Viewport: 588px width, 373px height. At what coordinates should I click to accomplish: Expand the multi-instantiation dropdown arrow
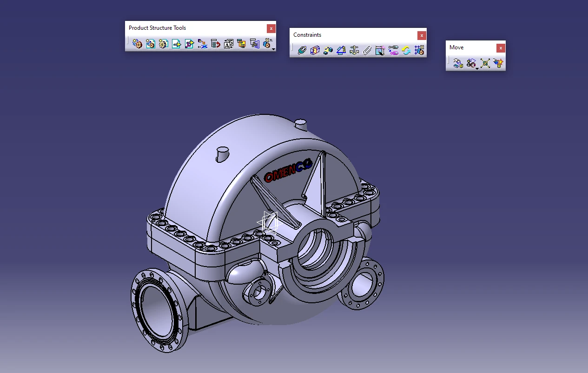pyautogui.click(x=274, y=49)
